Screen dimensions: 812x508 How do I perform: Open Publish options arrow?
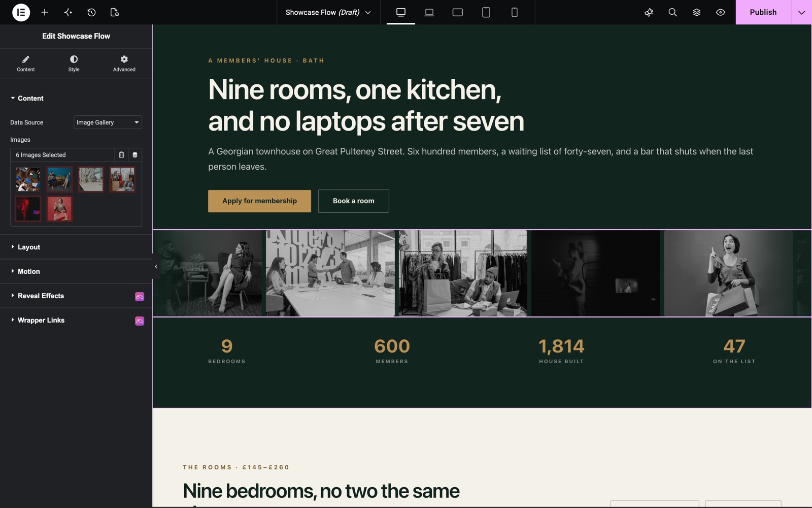pyautogui.click(x=801, y=12)
